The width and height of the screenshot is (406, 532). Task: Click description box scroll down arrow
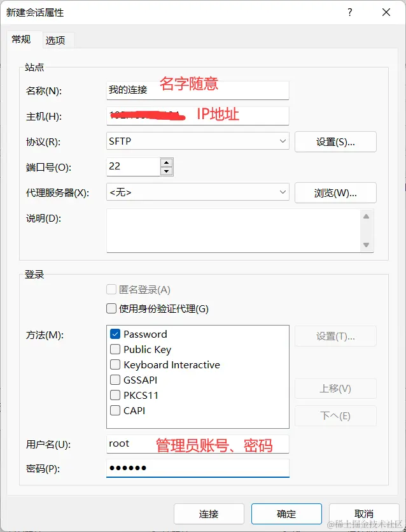(366, 245)
